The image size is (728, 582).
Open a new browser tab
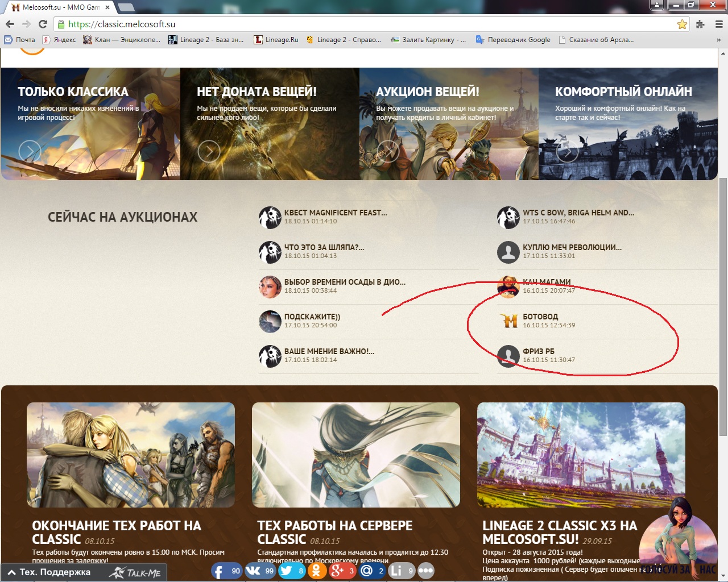click(x=126, y=7)
